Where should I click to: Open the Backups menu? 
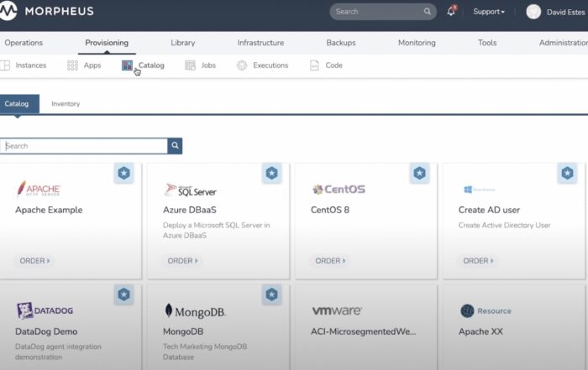341,43
